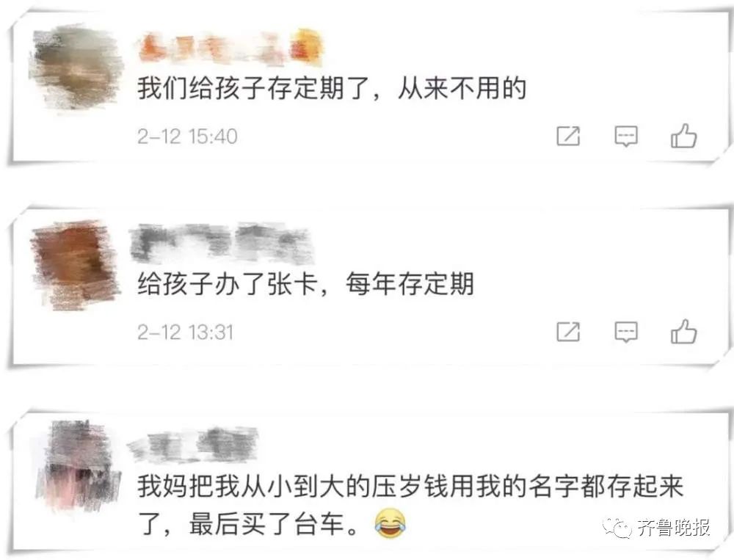Open the first commenter's blurred avatar
The height and width of the screenshot is (560, 734).
(x=74, y=67)
